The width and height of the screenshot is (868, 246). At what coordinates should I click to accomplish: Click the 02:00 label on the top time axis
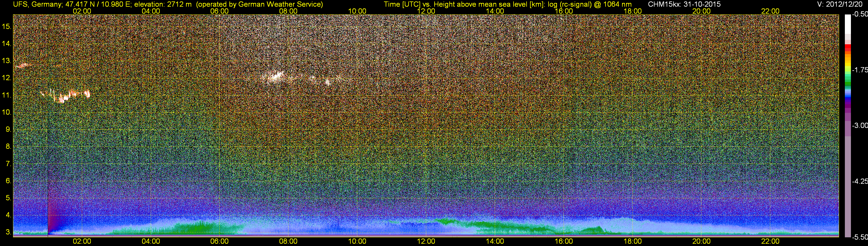point(82,11)
